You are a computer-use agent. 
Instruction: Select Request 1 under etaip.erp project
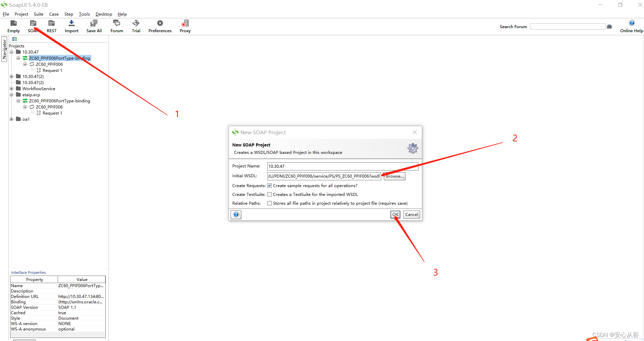pos(52,113)
